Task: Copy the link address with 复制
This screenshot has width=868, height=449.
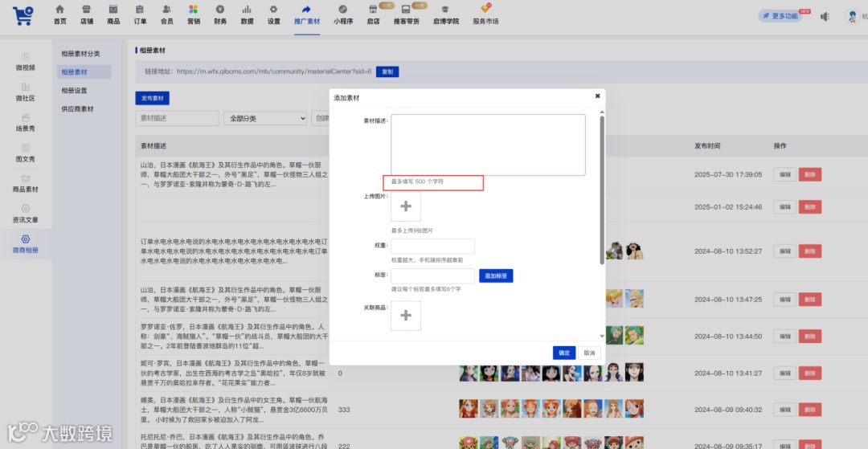Action: pos(387,71)
